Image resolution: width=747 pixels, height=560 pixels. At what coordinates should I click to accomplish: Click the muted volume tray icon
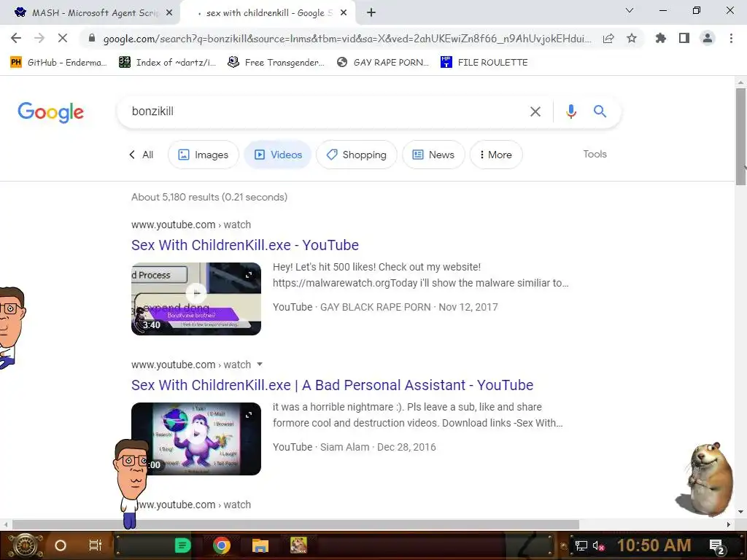coord(598,545)
